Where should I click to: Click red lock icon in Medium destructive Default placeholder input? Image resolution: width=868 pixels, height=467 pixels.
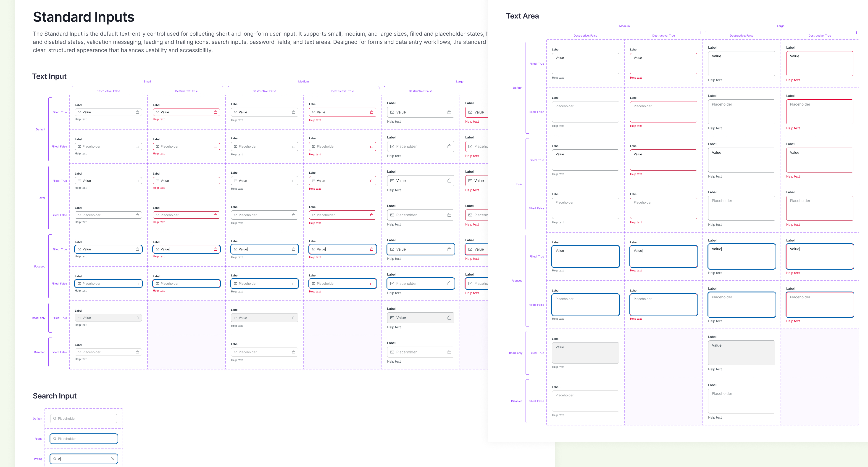371,146
